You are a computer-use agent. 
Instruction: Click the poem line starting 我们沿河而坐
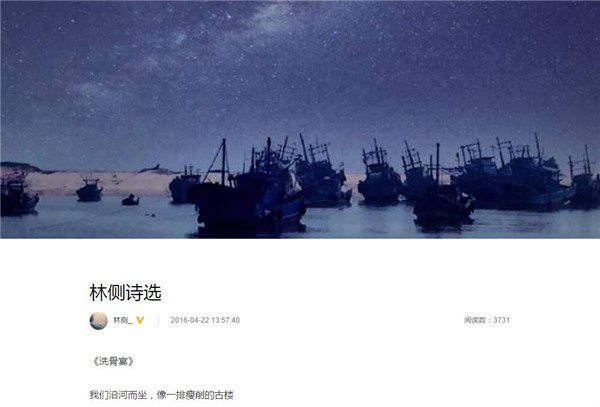pyautogui.click(x=161, y=395)
